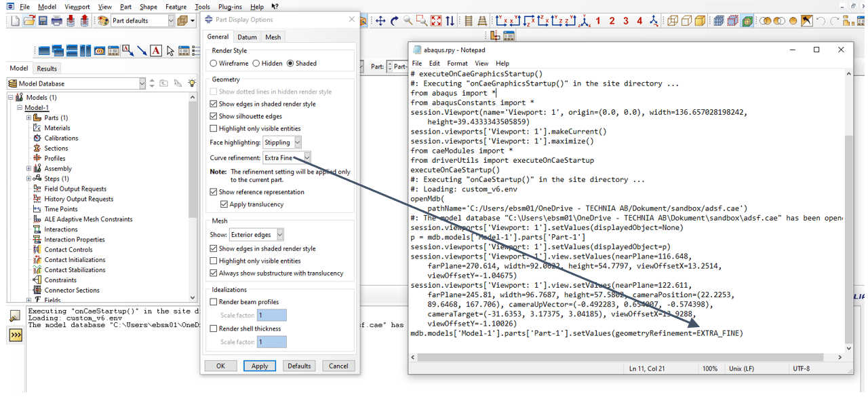Select the Rotate View tool
This screenshot has height=397, width=868.
pos(395,21)
